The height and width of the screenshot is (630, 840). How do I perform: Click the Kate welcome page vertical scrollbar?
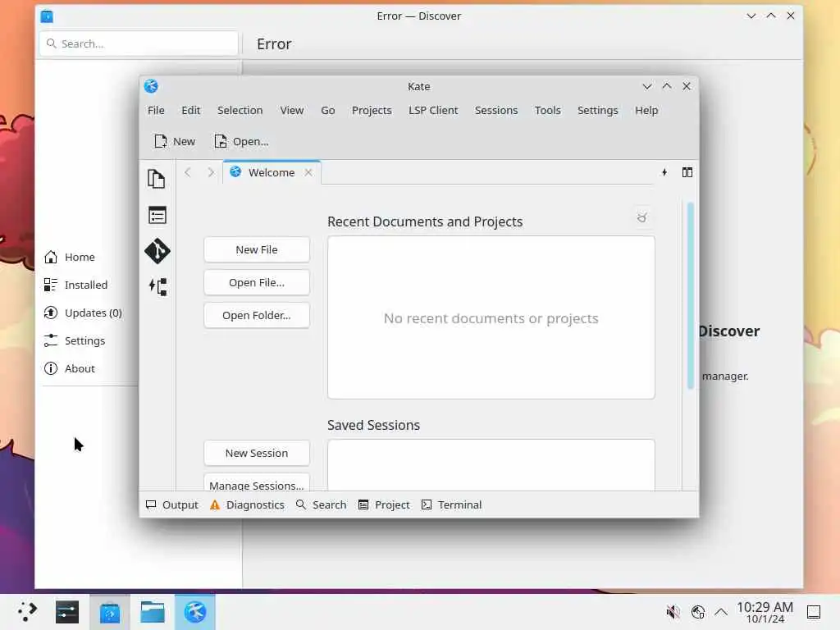691,295
